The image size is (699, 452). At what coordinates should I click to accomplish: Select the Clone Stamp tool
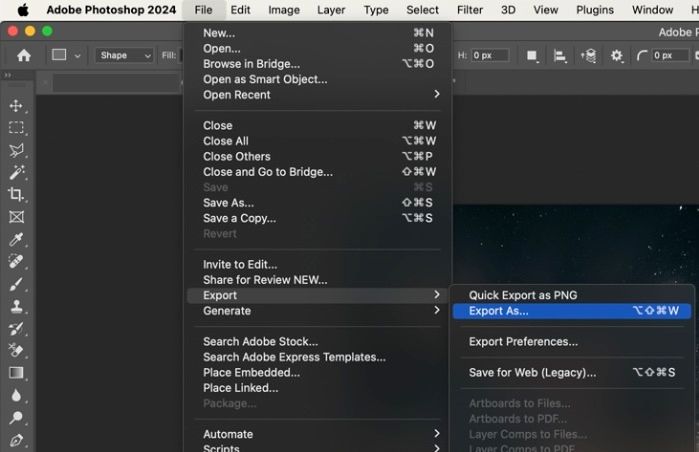[x=16, y=306]
